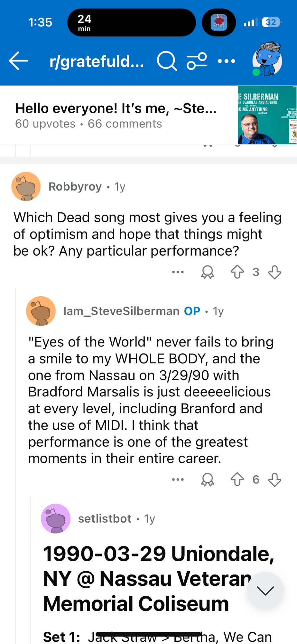This screenshot has height=644, width=297.
Task: Open the user avatar profile icon
Action: point(267,60)
